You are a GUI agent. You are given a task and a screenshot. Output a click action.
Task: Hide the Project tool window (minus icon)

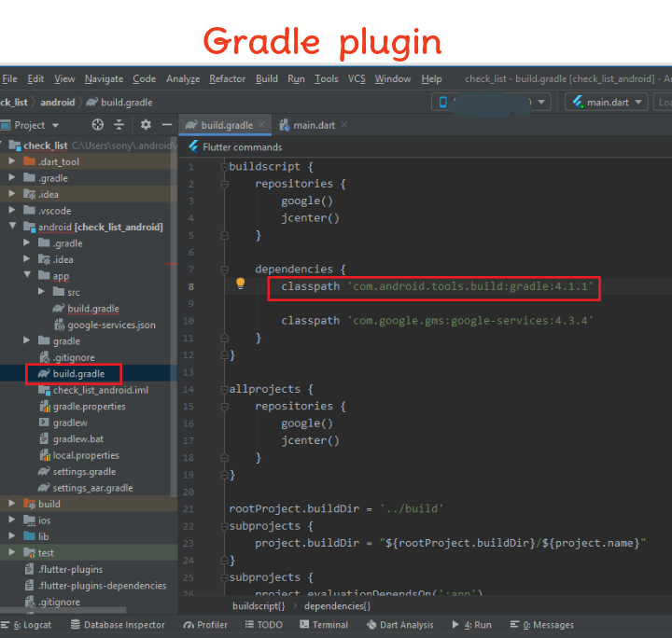(167, 125)
